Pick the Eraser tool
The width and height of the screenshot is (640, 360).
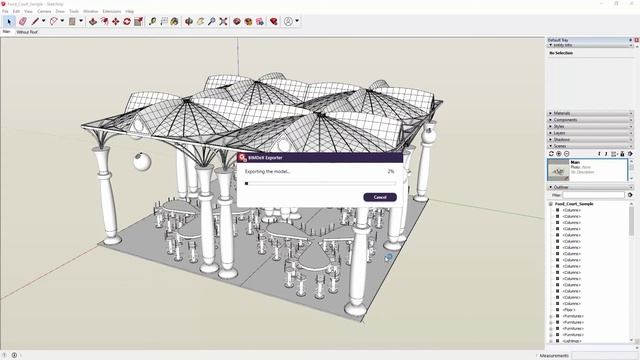tap(22, 22)
